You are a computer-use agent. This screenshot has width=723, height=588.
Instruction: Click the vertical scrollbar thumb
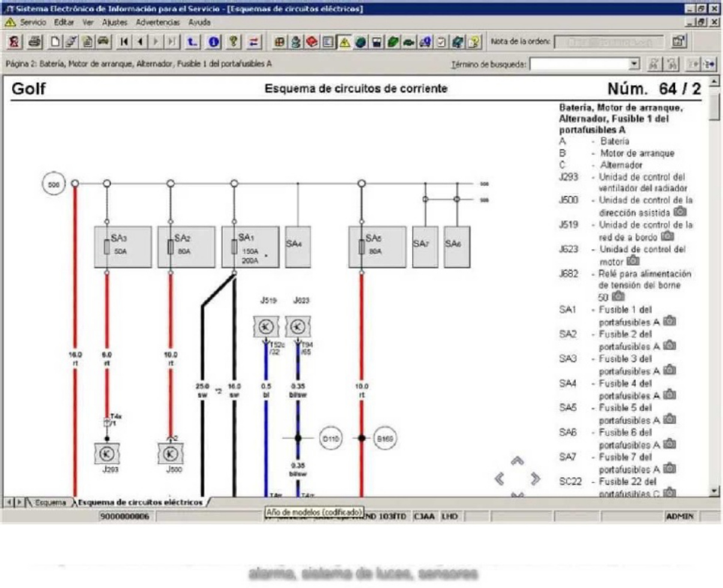[x=713, y=106]
